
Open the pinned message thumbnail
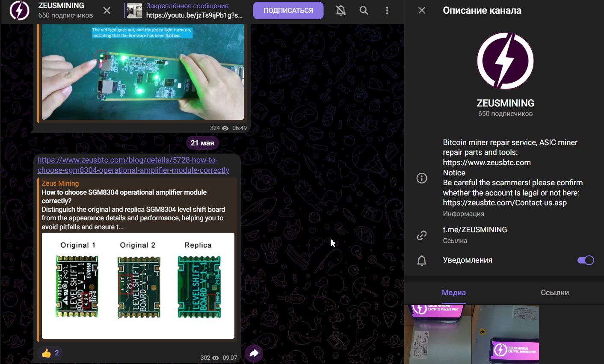point(134,11)
